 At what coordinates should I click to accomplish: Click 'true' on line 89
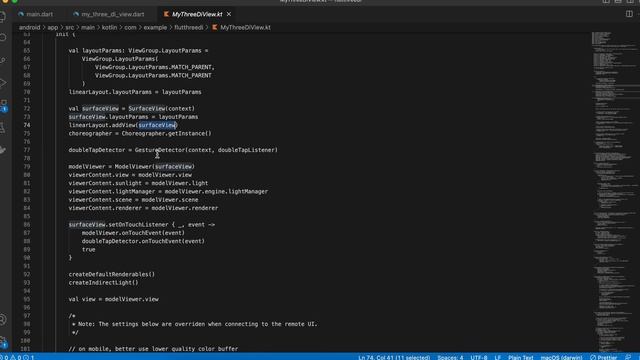pyautogui.click(x=88, y=249)
